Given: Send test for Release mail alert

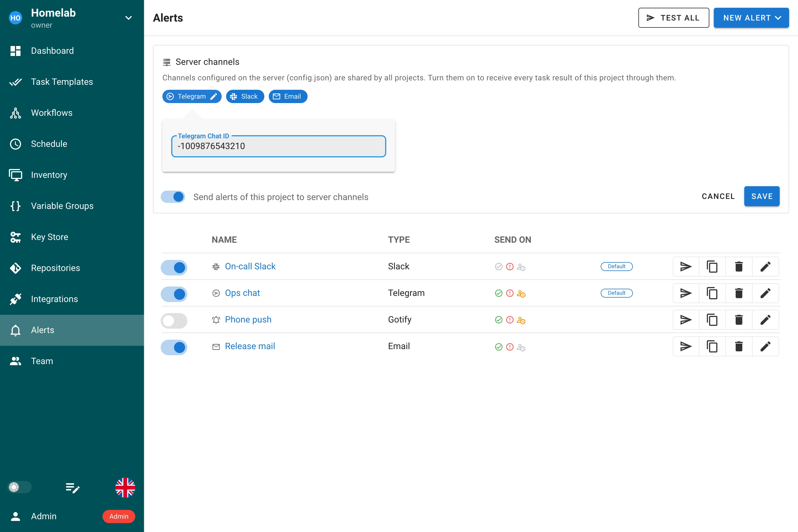Looking at the screenshot, I should click(x=686, y=346).
